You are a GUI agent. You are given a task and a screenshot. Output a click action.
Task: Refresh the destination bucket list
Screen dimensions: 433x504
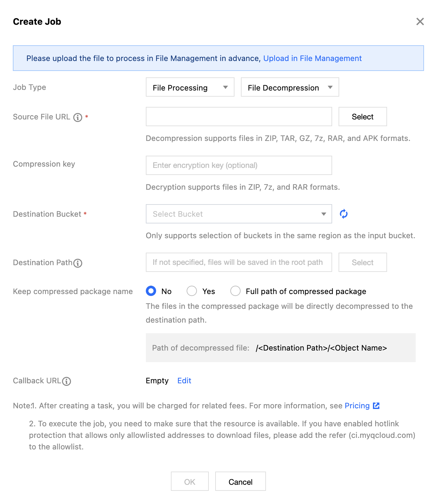pyautogui.click(x=344, y=214)
